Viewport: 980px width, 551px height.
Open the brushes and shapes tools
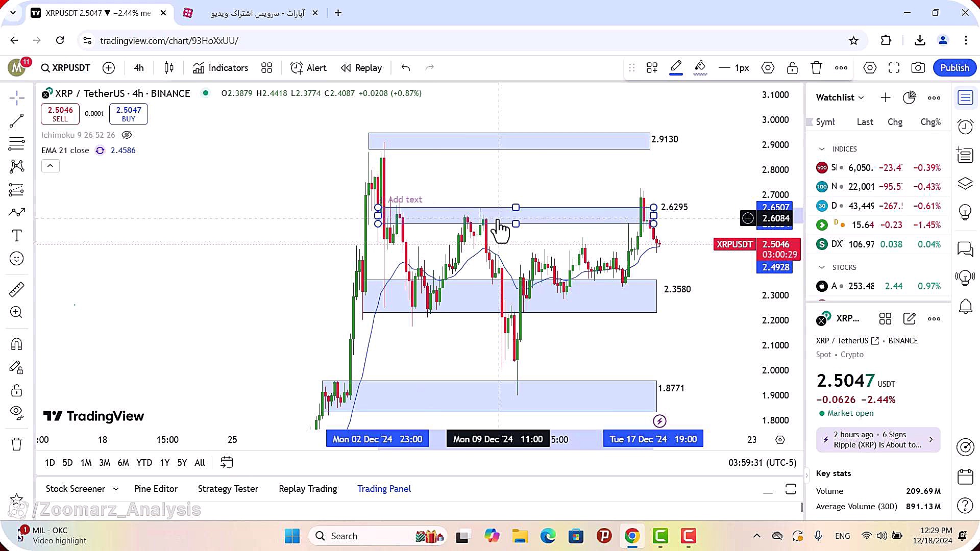16,212
